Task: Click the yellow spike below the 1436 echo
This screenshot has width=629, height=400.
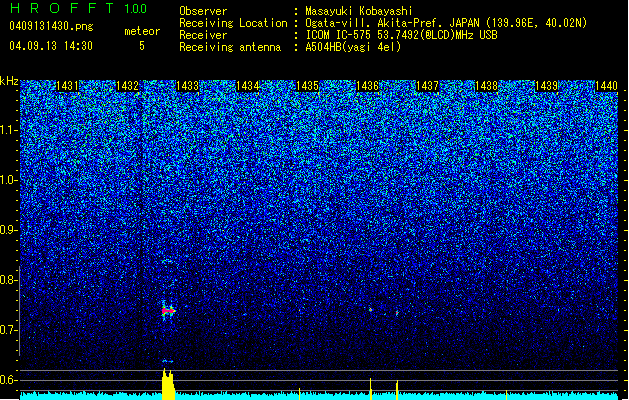Action: pyautogui.click(x=370, y=389)
